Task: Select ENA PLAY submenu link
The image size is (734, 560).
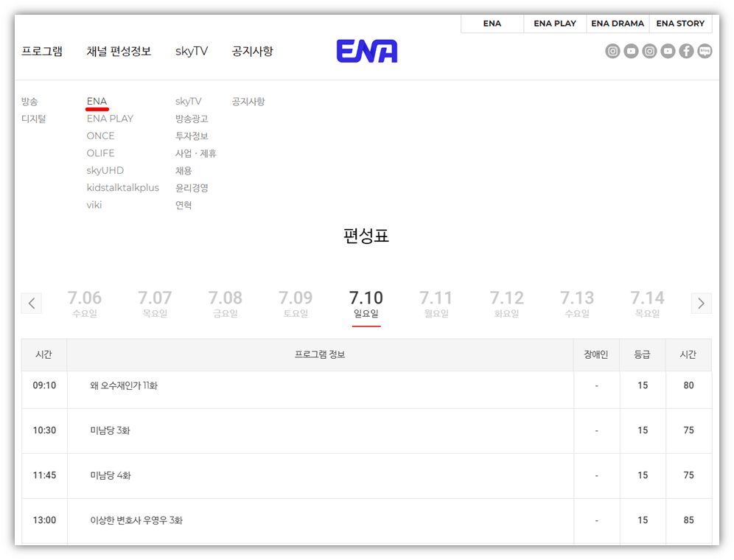Action: (x=110, y=119)
